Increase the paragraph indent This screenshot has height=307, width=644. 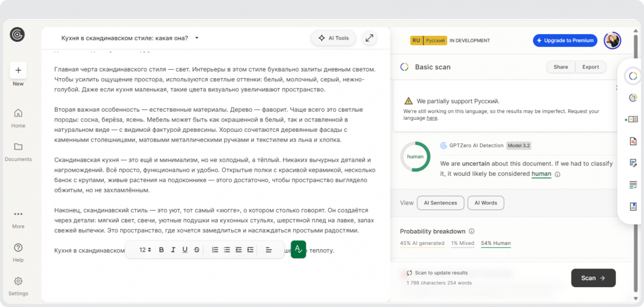click(250, 250)
